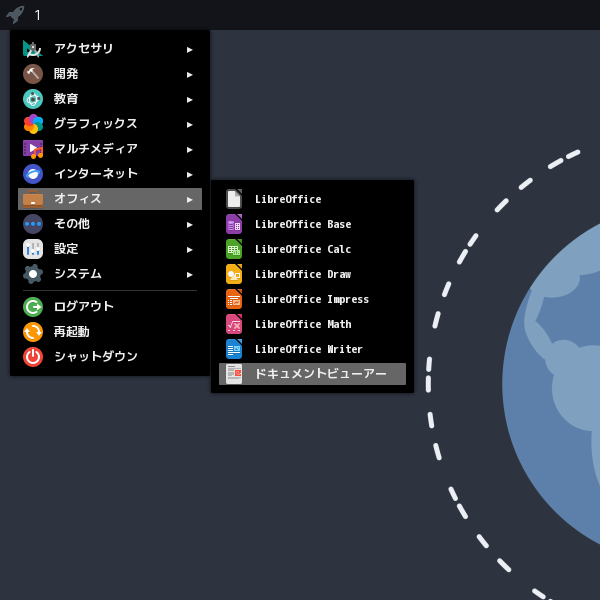Click the 開発 hammer icon
This screenshot has height=600, width=600.
click(x=33, y=74)
